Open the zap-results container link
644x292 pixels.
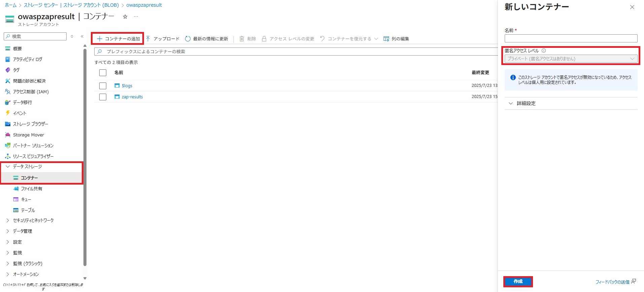pos(132,97)
